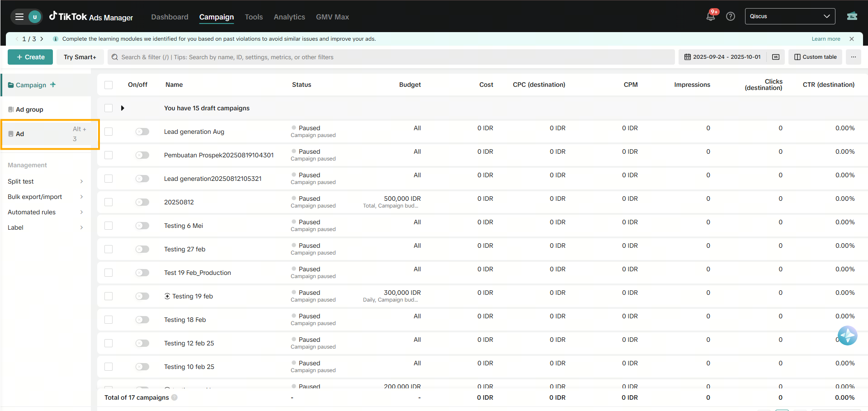This screenshot has height=411, width=868.
Task: Select all campaigns with header checkbox
Action: 108,85
